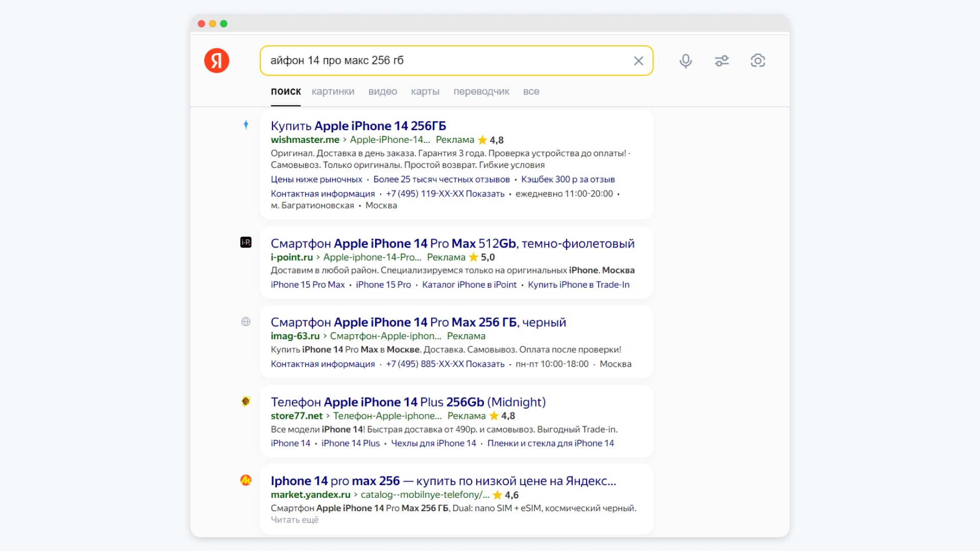Expand snippet with 'Читать ещё'
The image size is (980, 551).
click(x=295, y=520)
